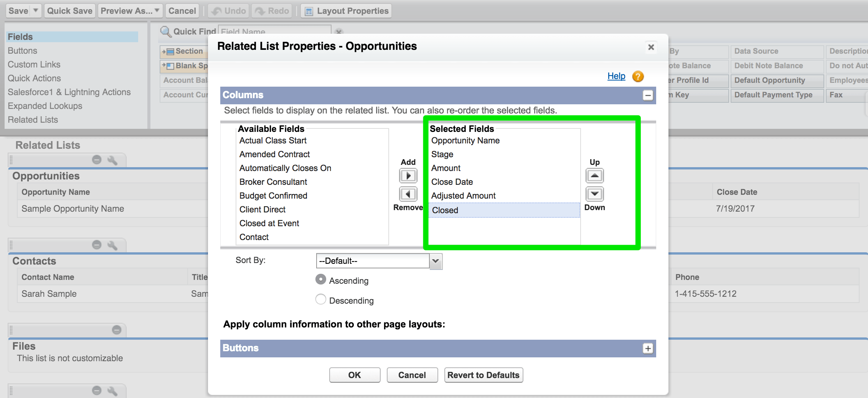Open Layout Properties from the toolbar
Image resolution: width=868 pixels, height=398 pixels.
coord(346,11)
